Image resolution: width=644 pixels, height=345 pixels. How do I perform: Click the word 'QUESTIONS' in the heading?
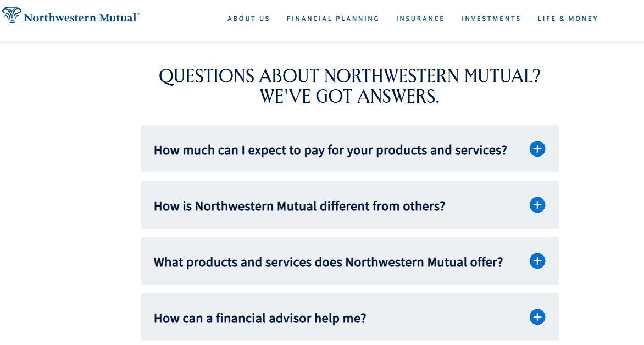click(207, 76)
